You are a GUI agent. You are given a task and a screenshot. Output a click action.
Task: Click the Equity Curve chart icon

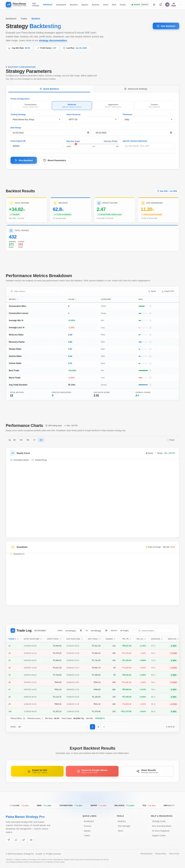pos(12,453)
